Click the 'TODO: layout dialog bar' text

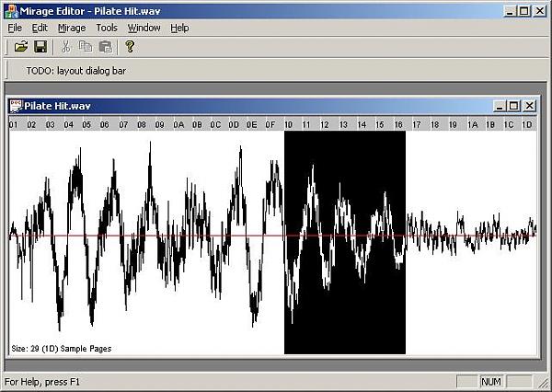click(76, 71)
